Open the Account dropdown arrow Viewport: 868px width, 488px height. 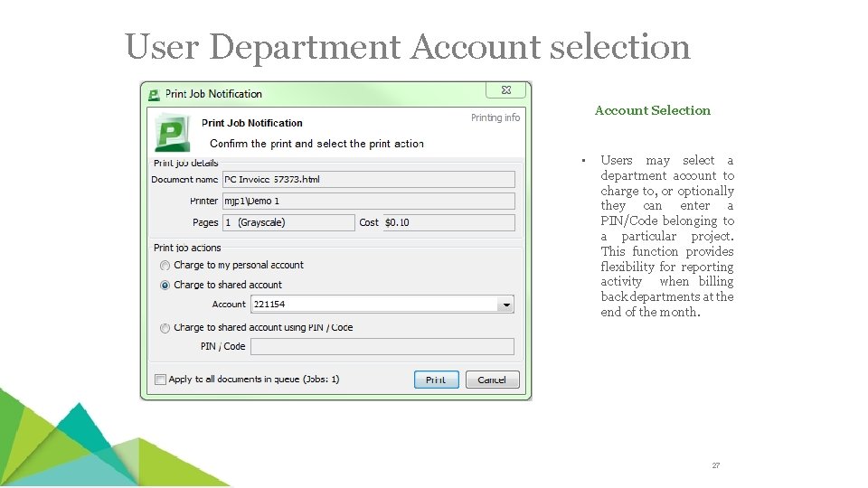pyautogui.click(x=506, y=305)
